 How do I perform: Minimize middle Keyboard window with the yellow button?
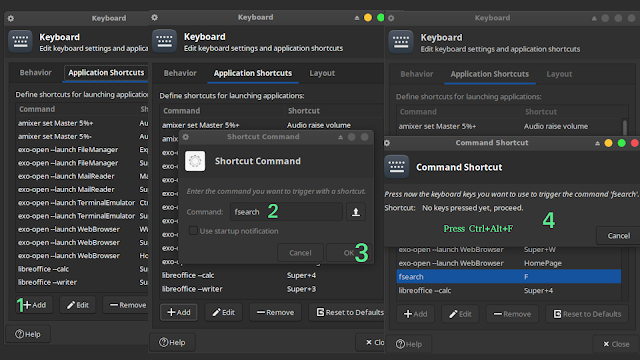pyautogui.click(x=368, y=18)
